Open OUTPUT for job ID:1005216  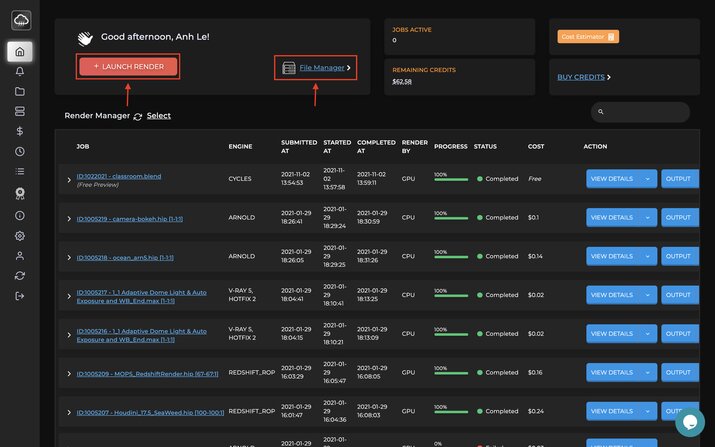tap(680, 334)
